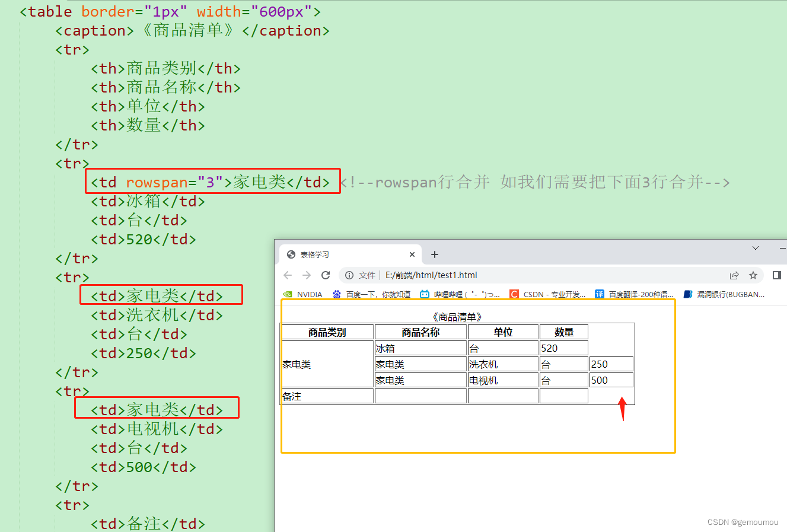Click the file info icon in address bar

tap(349, 275)
